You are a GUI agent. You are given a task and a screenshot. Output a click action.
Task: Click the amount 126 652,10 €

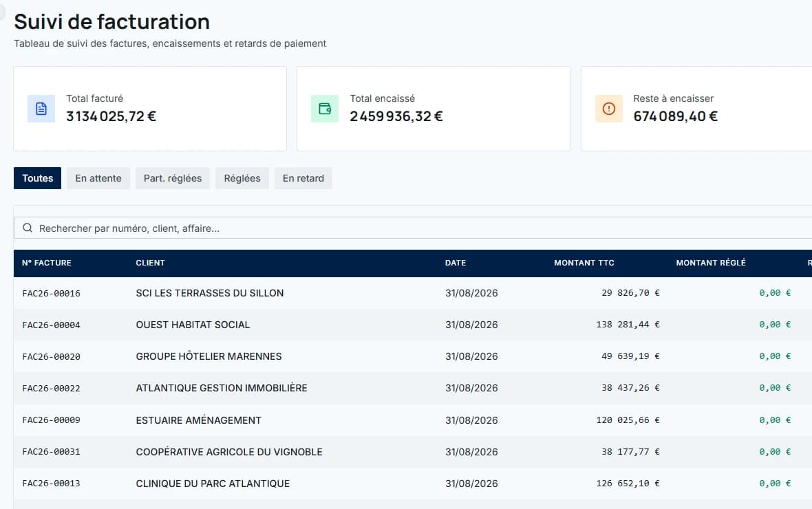(628, 483)
